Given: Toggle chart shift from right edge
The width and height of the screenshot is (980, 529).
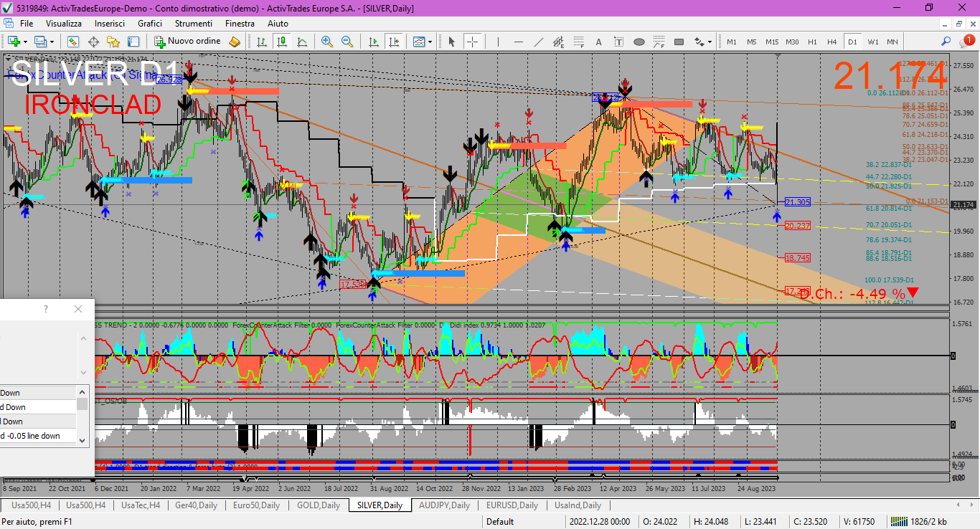Looking at the screenshot, I should click(392, 42).
